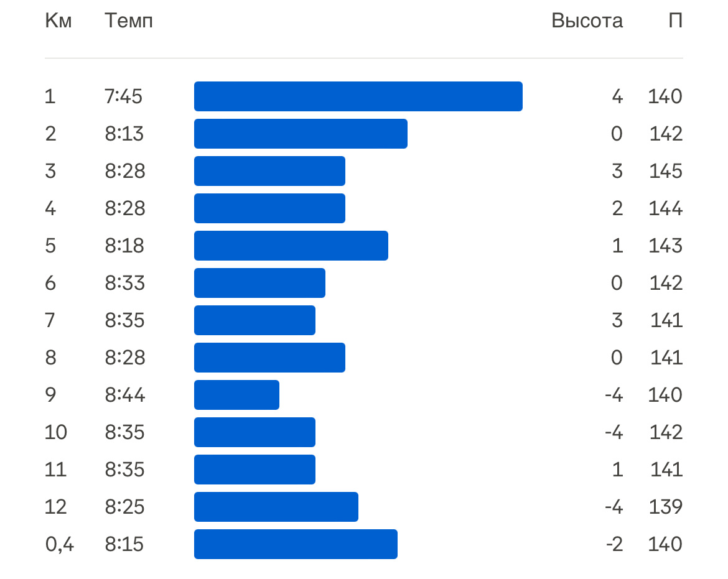Click the П column header

pyautogui.click(x=675, y=21)
